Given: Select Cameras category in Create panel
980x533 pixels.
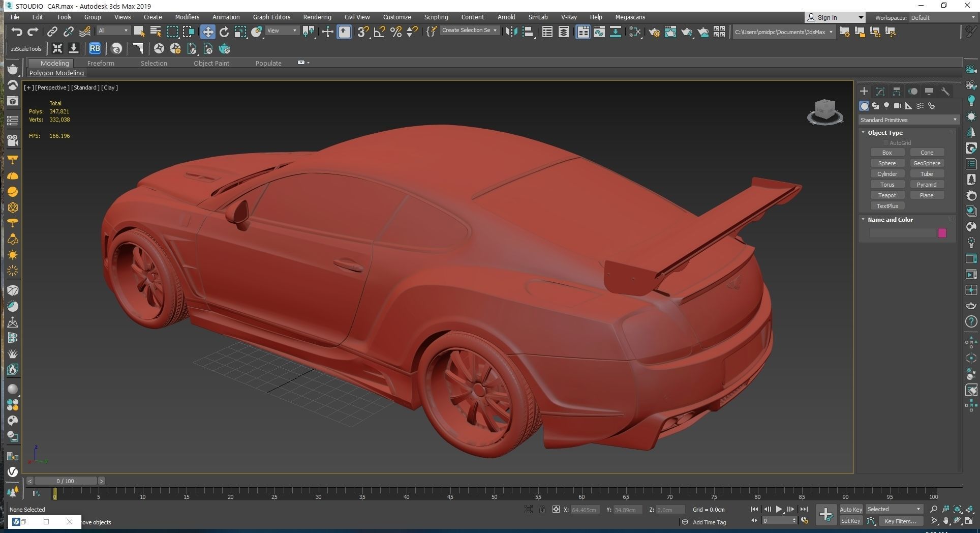Looking at the screenshot, I should (898, 106).
